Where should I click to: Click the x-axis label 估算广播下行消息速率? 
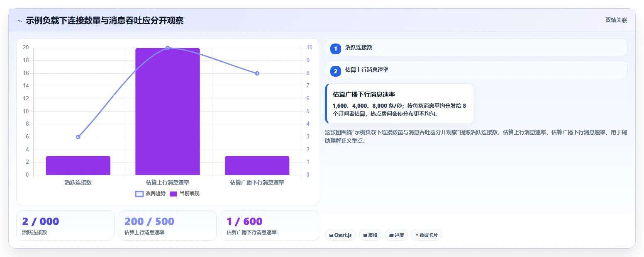[x=257, y=182]
